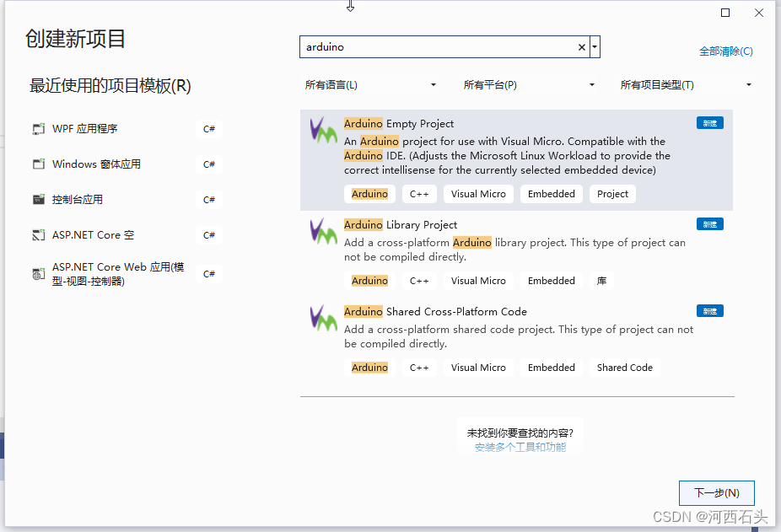The height and width of the screenshot is (532, 781).
Task: Click the Arduino tag under Library Project
Action: click(369, 281)
